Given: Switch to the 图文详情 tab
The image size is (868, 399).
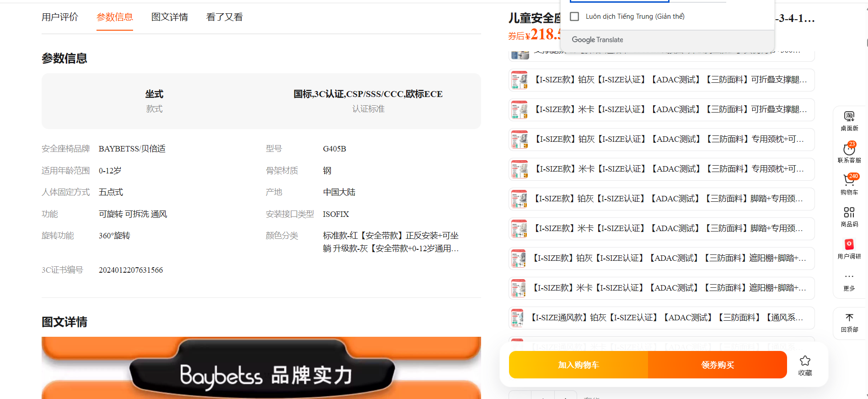Looking at the screenshot, I should pos(170,17).
